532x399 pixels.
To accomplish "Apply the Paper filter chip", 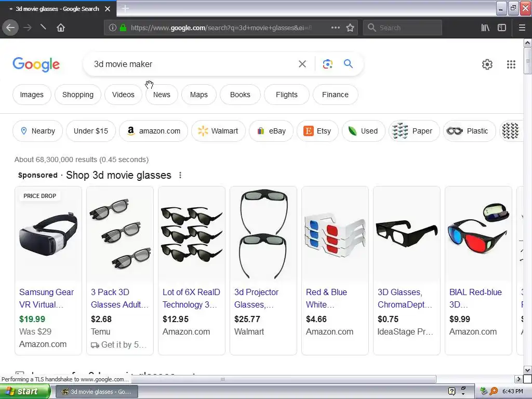I will (414, 131).
